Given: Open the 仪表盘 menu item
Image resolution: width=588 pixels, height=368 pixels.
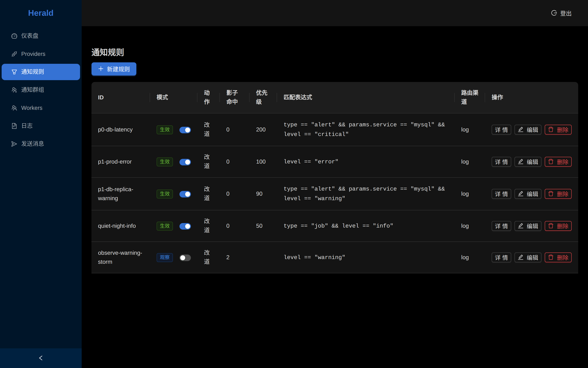Looking at the screenshot, I should tap(41, 36).
